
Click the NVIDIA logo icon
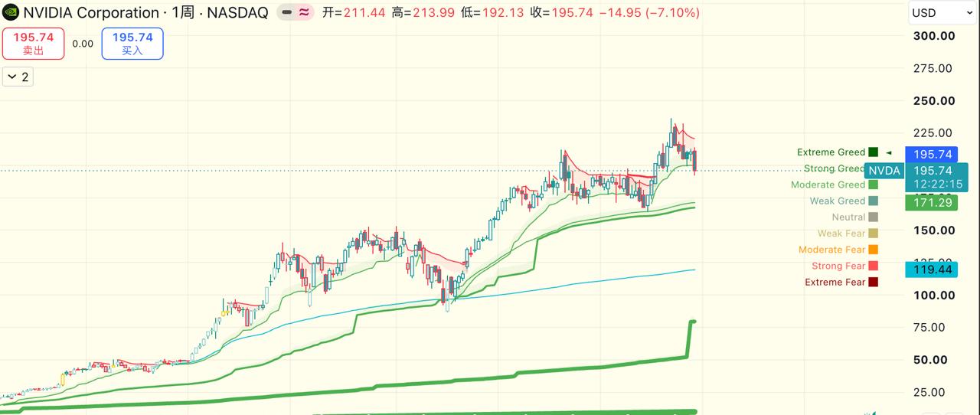[x=11, y=13]
